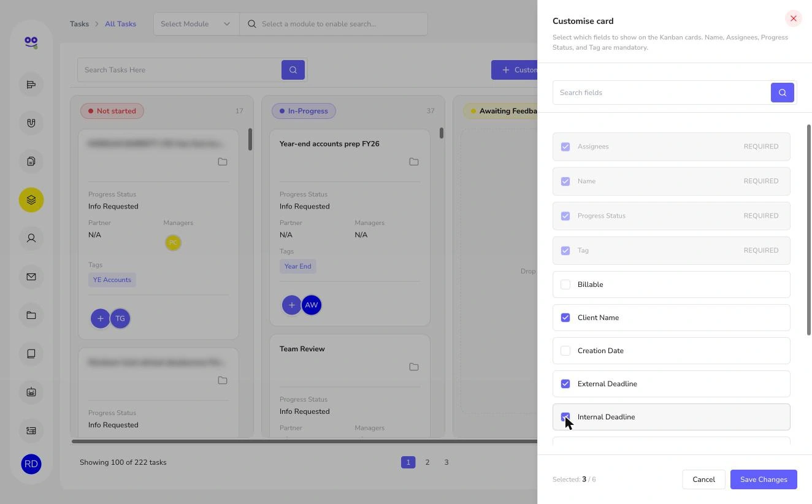Open the robot bot icon in sidebar
This screenshot has height=504, width=812.
tap(31, 392)
